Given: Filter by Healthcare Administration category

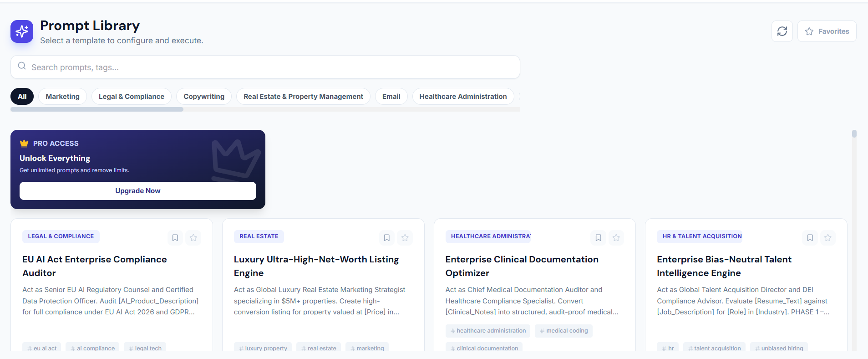Looking at the screenshot, I should [x=463, y=97].
